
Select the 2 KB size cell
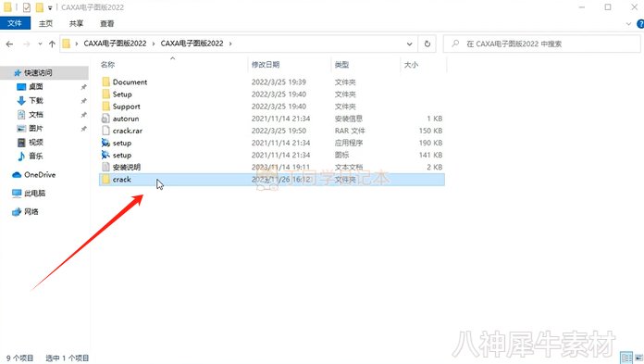435,167
